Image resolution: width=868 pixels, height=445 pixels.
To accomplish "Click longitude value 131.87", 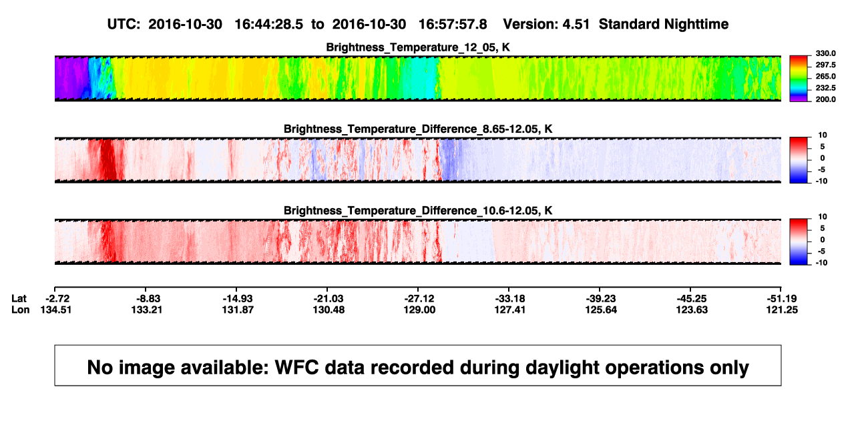I will (236, 310).
